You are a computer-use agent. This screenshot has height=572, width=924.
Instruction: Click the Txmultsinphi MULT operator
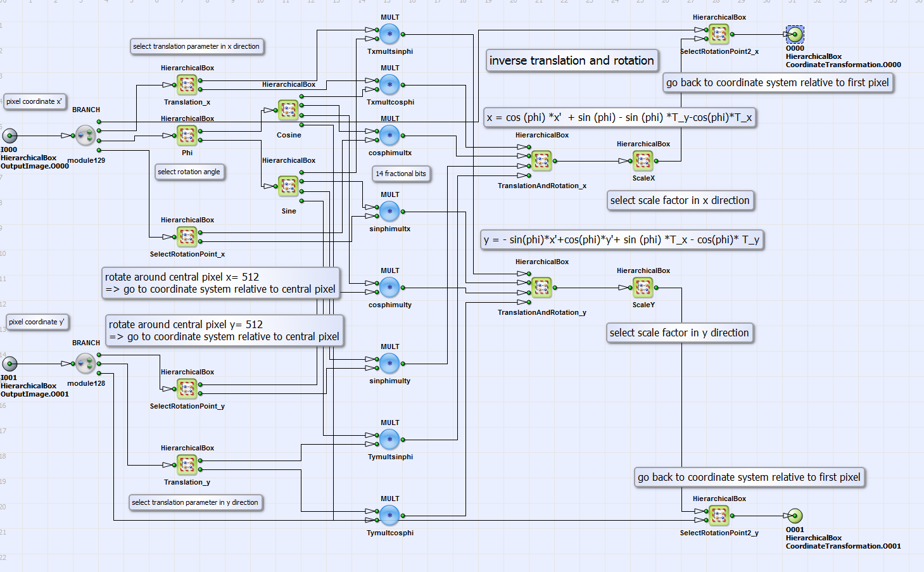389,34
